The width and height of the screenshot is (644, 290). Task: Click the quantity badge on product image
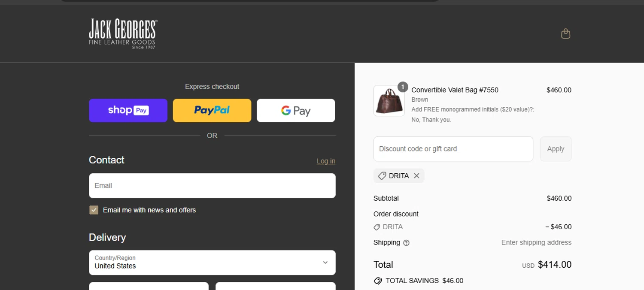coord(402,87)
